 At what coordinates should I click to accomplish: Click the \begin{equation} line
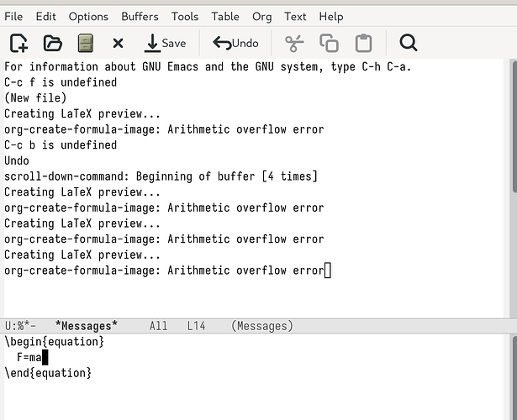point(55,342)
